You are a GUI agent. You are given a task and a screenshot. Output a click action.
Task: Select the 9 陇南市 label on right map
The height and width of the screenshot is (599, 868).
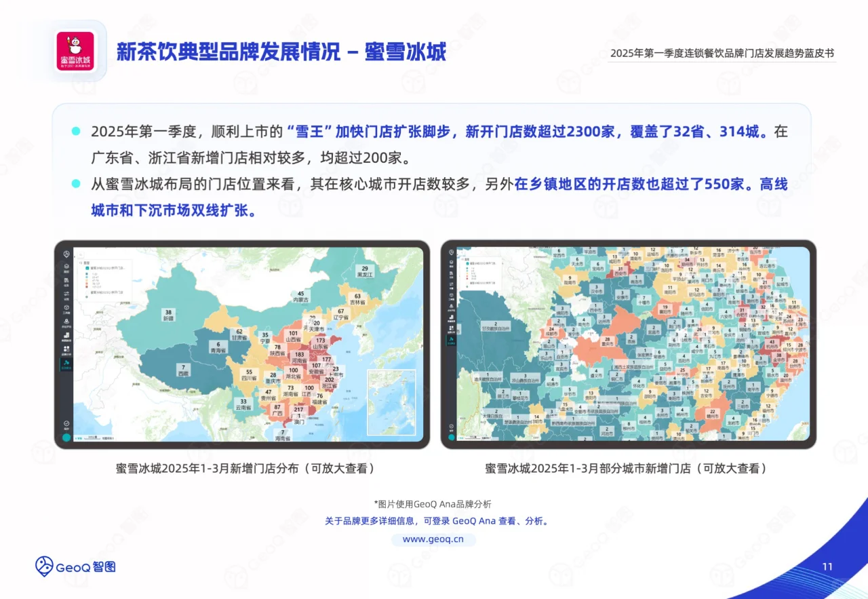pyautogui.click(x=571, y=280)
